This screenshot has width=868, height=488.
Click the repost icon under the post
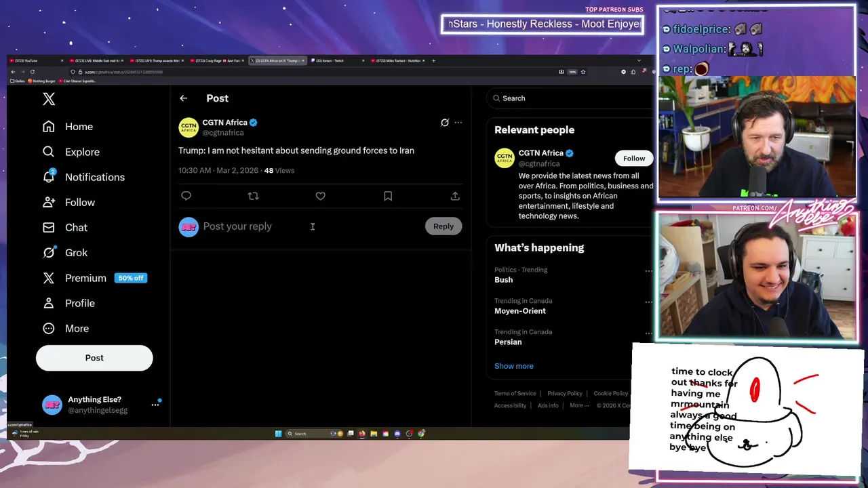click(253, 196)
